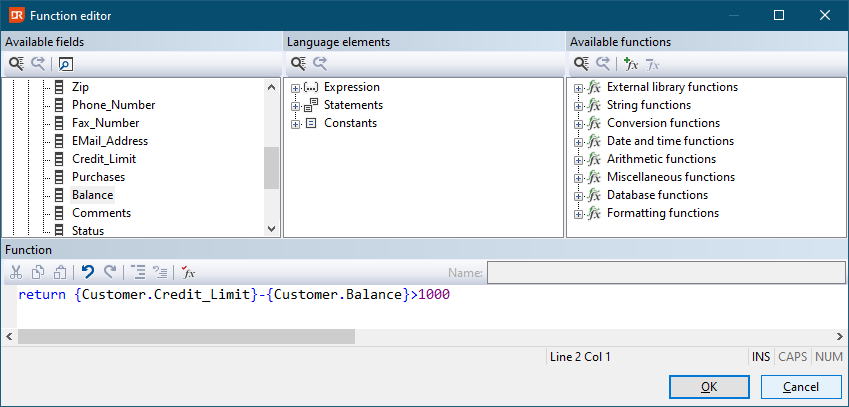Click the Constants node icon
This screenshot has width=849, height=407.
pyautogui.click(x=311, y=123)
